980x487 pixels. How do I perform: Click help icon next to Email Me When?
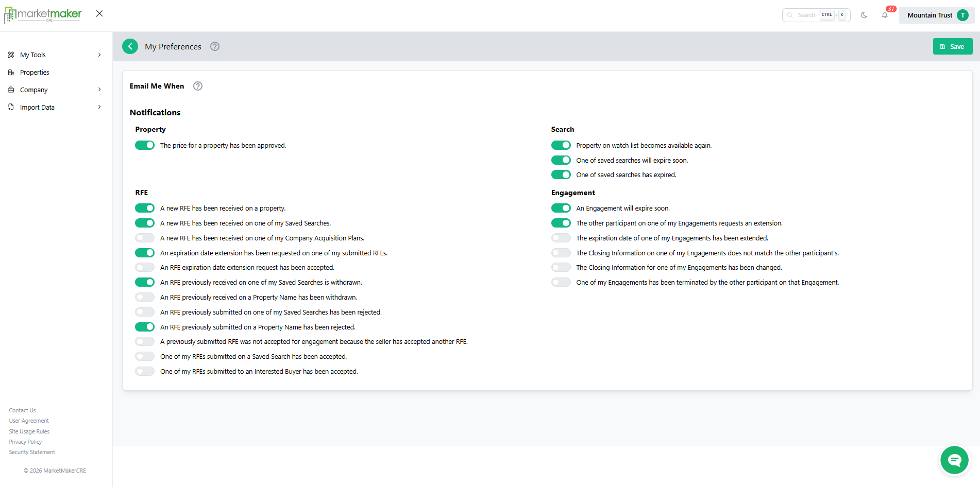click(x=198, y=86)
